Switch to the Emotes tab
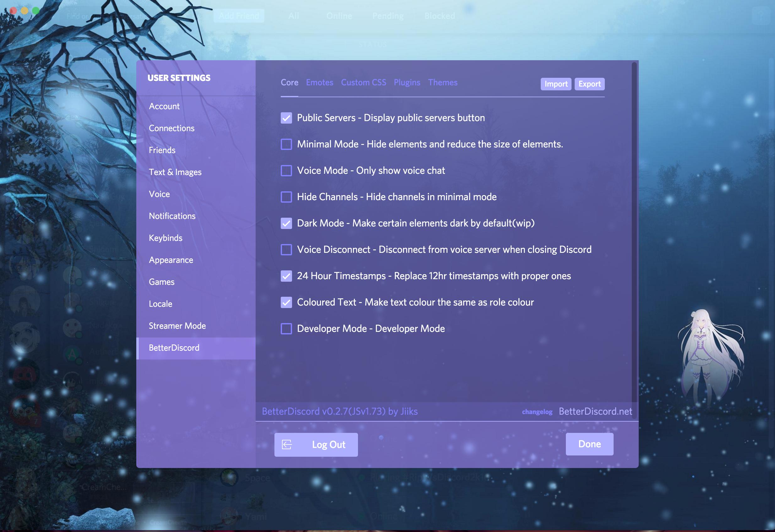This screenshot has height=532, width=775. tap(319, 82)
